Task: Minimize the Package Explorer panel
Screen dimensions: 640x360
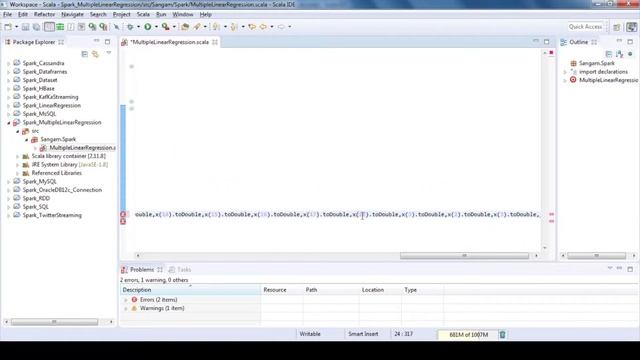Action: click(96, 41)
